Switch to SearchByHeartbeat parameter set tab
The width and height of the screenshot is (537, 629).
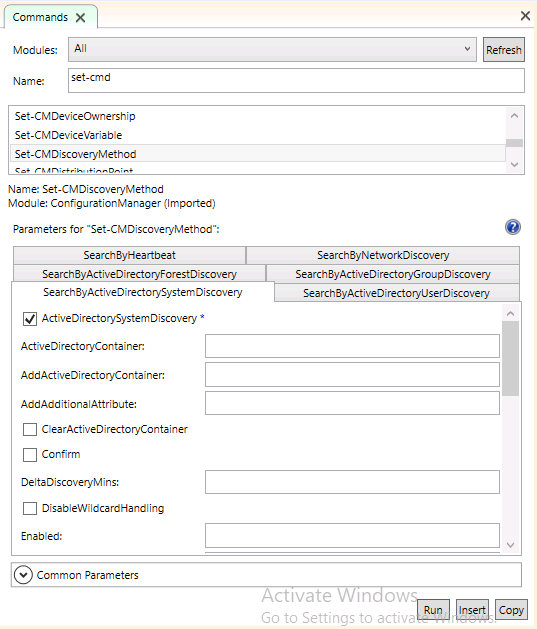(130, 255)
